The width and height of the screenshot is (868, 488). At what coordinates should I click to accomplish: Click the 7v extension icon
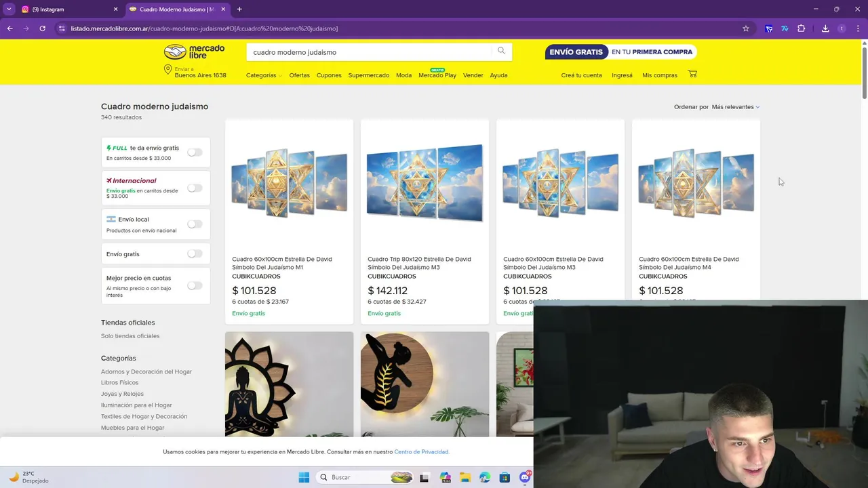tap(785, 28)
